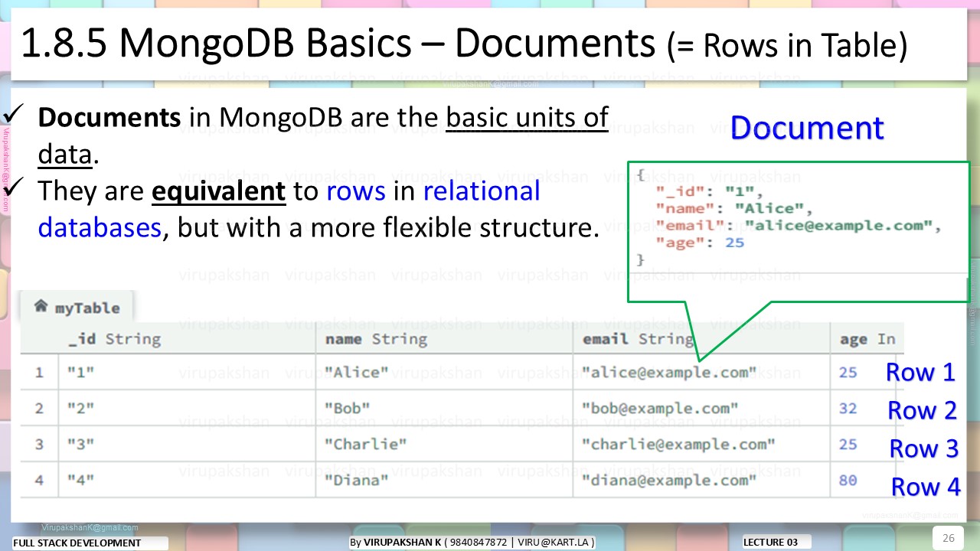Click the Row 1 label
This screenshot has width=980, height=551.
coord(920,373)
